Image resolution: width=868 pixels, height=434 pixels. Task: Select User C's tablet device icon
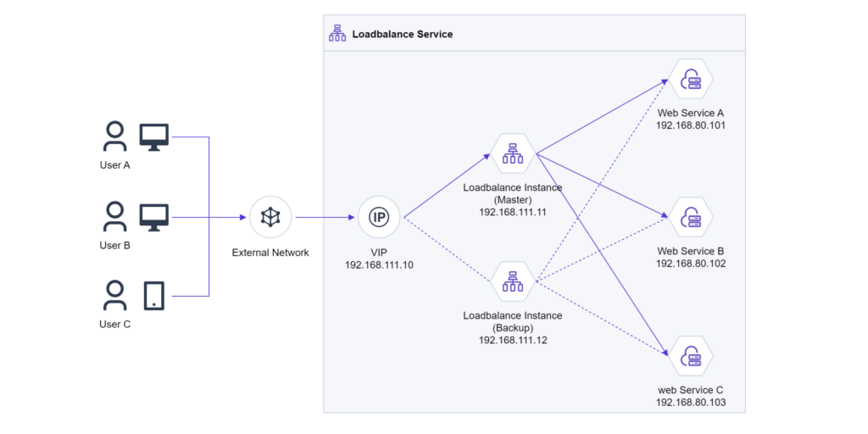154,296
